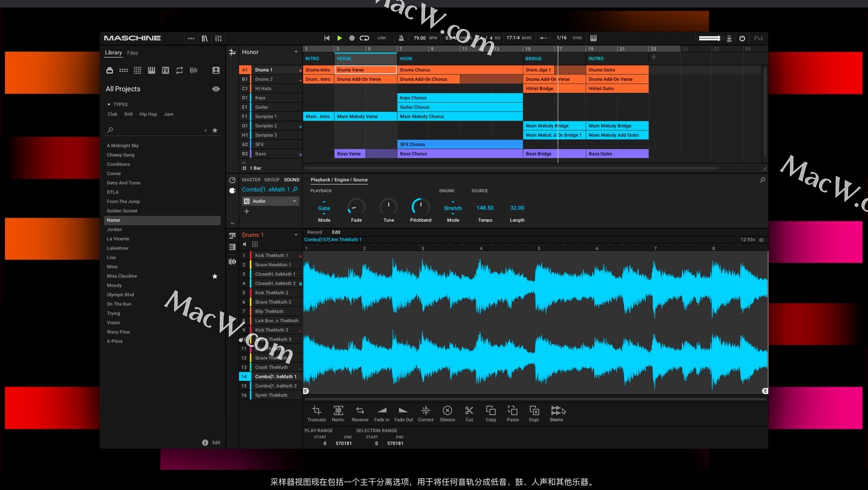This screenshot has height=490, width=868.
Task: Select the Projects file type icon
Action: pyautogui.click(x=109, y=70)
